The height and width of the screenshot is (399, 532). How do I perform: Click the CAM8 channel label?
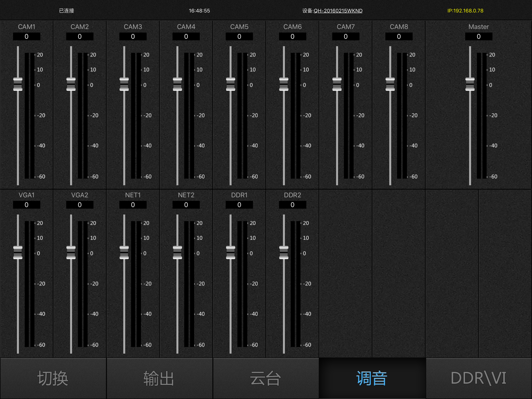(399, 27)
